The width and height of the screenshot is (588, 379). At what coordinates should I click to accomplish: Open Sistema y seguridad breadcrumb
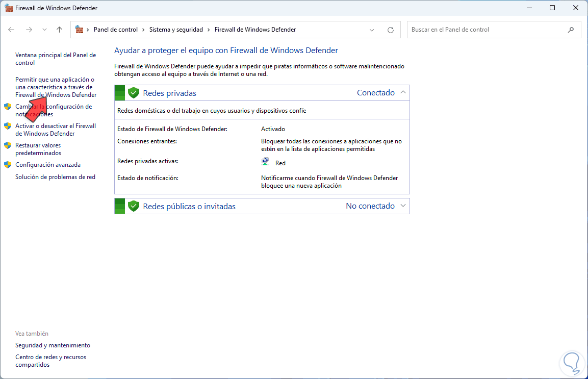[176, 30]
